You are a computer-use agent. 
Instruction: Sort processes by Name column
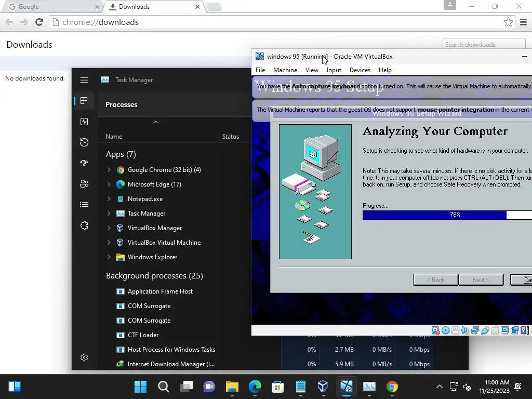(x=114, y=137)
